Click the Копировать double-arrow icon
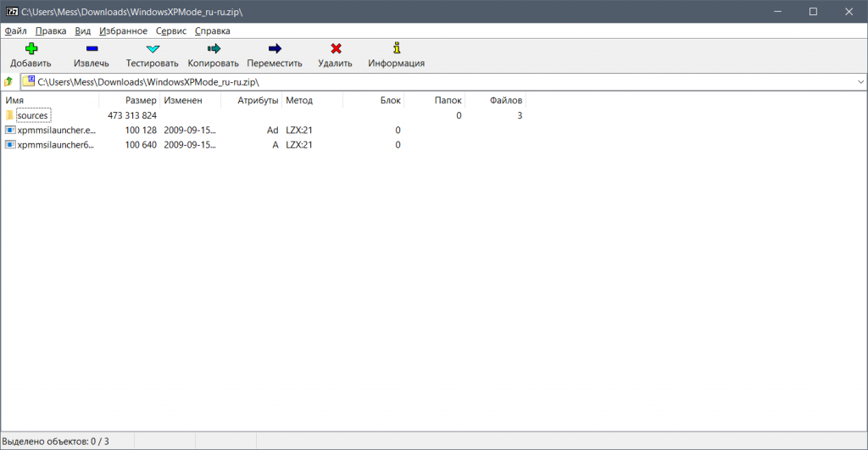868x450 pixels. click(x=214, y=49)
